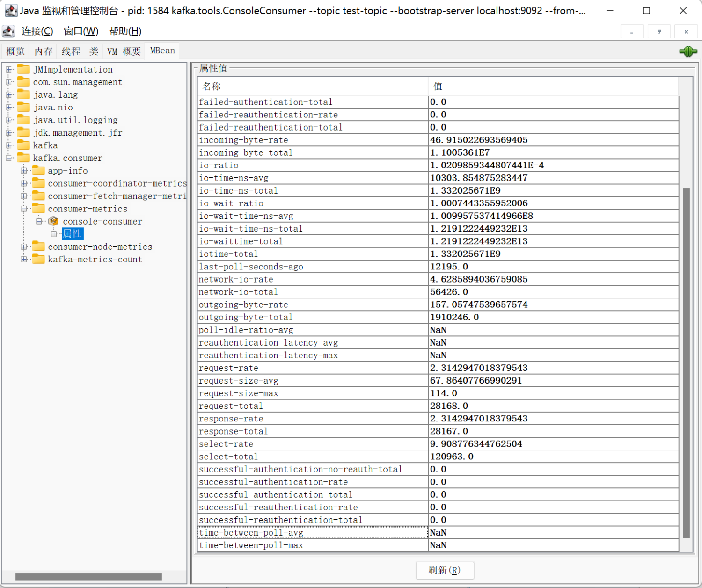Viewport: 702px width, 588px height.
Task: Click the consumer-metrics folder icon
Action: pos(39,208)
